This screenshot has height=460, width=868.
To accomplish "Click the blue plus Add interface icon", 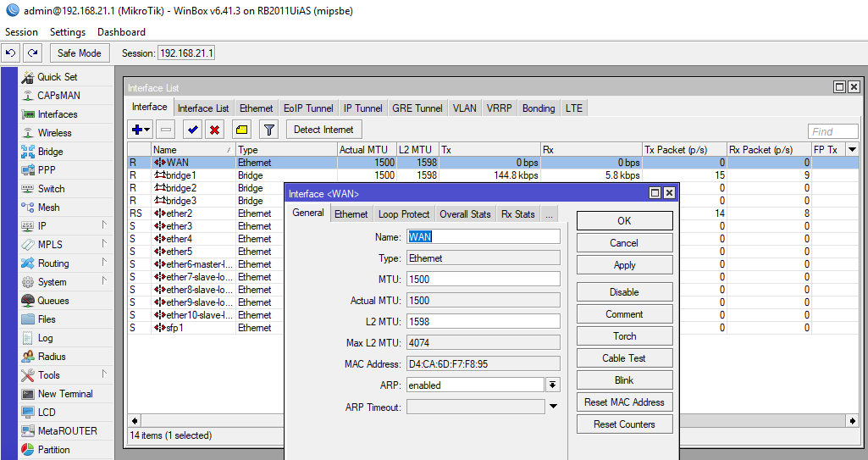I will pos(136,130).
